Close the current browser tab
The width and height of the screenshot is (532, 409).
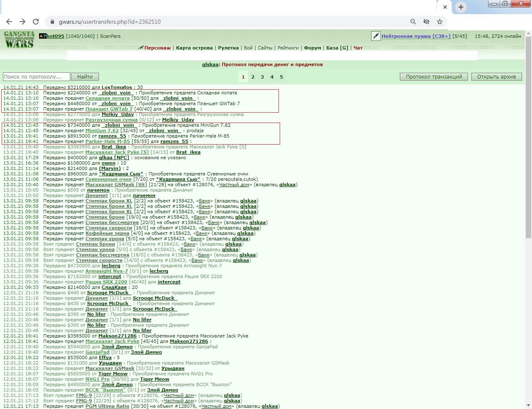pyautogui.click(x=445, y=7)
